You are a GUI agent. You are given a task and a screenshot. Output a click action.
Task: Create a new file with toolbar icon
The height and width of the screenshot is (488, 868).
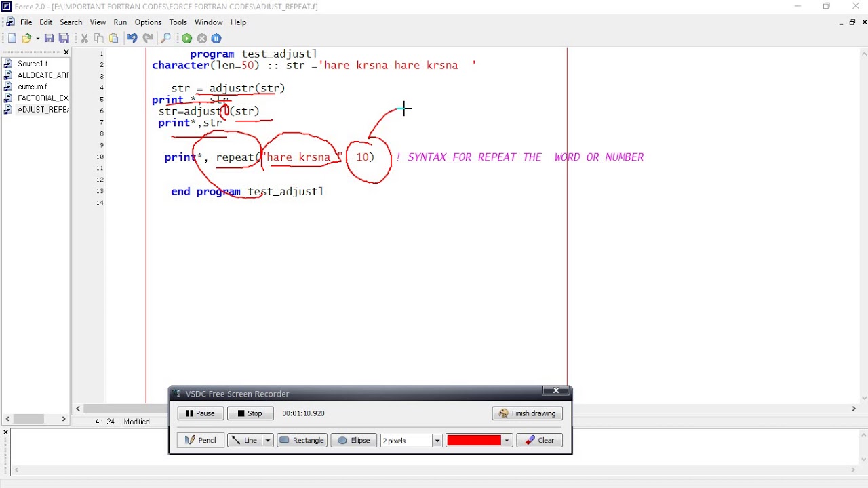(x=12, y=39)
